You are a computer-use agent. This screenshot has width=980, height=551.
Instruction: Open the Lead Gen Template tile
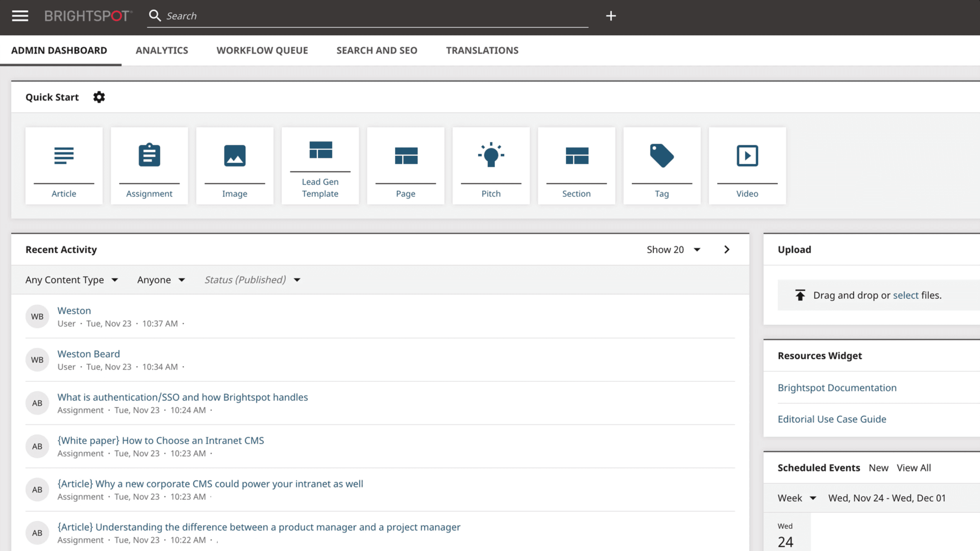coord(320,166)
